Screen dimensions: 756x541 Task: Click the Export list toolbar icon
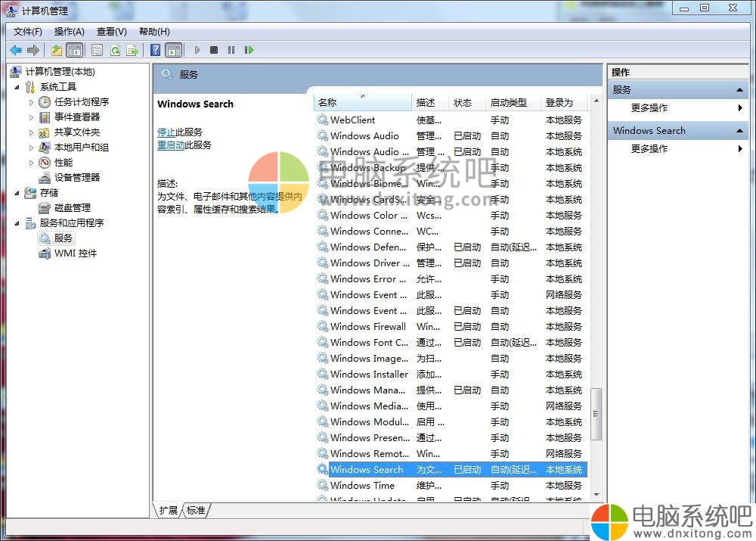pos(132,50)
